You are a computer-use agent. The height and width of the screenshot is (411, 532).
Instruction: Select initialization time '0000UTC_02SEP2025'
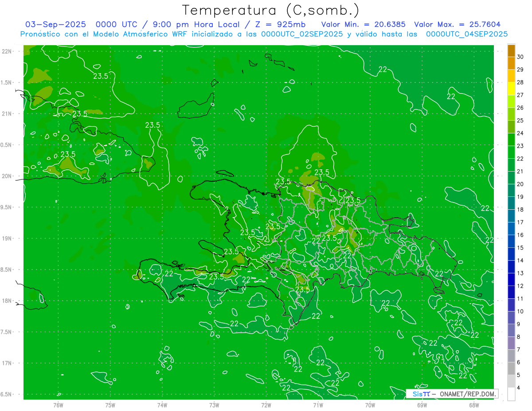pos(302,34)
